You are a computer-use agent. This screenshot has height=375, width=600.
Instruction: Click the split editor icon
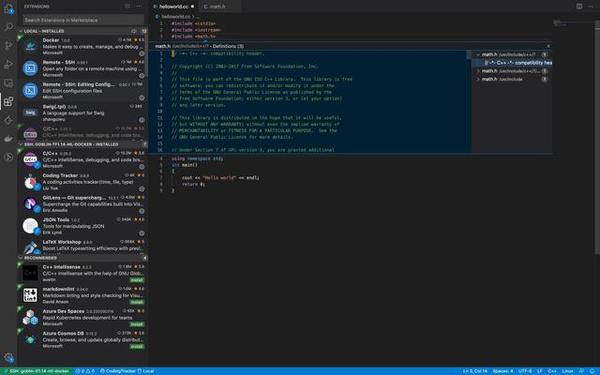[579, 6]
